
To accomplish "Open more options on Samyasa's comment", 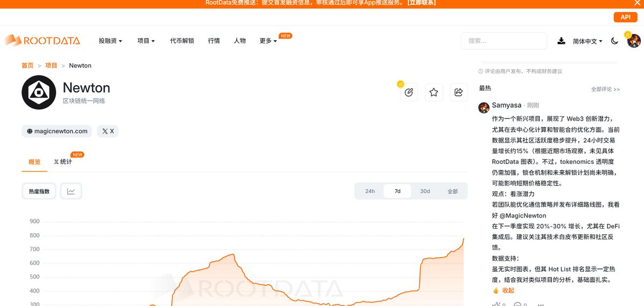I will pos(540,304).
